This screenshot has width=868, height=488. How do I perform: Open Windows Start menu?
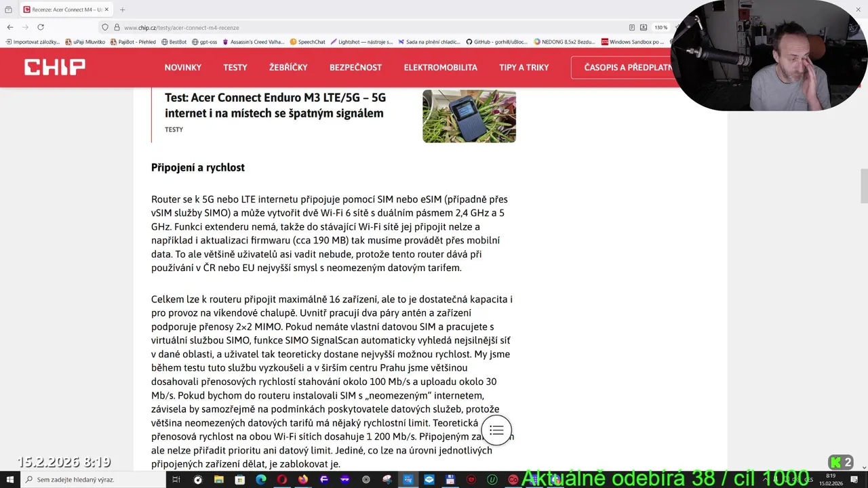coord(9,479)
